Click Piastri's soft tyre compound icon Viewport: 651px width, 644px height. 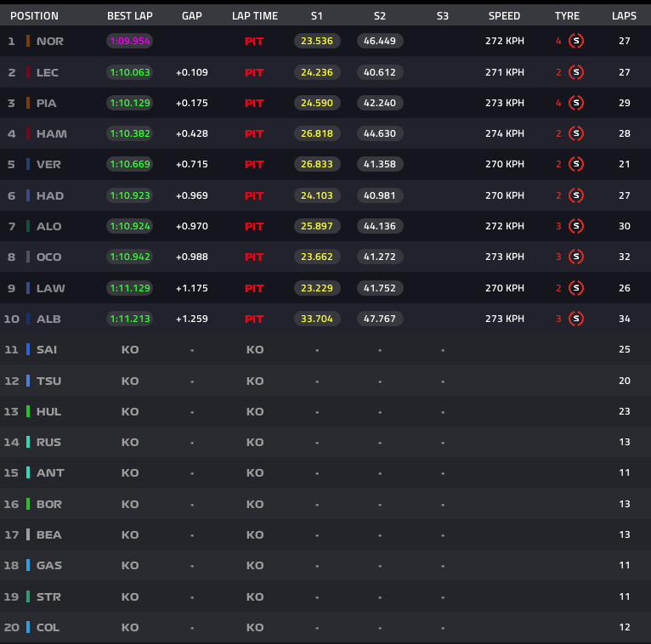[x=576, y=103]
